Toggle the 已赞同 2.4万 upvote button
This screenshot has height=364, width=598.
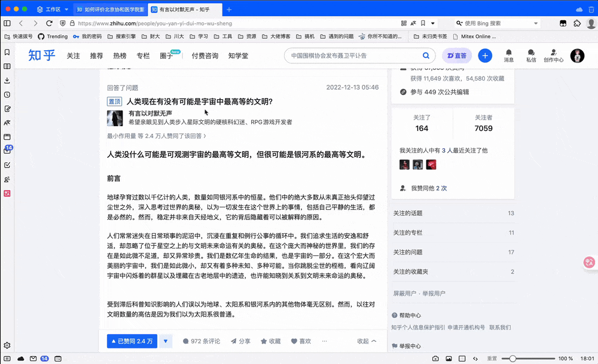click(132, 341)
